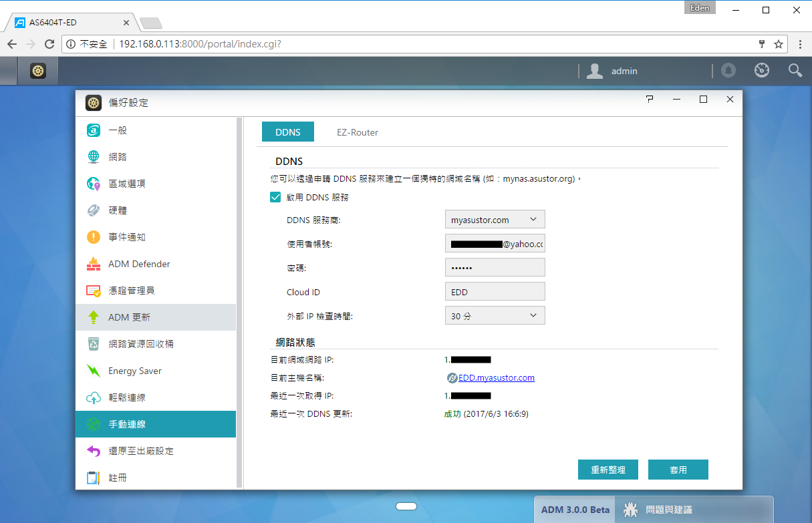Click the admin user avatar icon
The image size is (812, 523).
pyautogui.click(x=595, y=71)
